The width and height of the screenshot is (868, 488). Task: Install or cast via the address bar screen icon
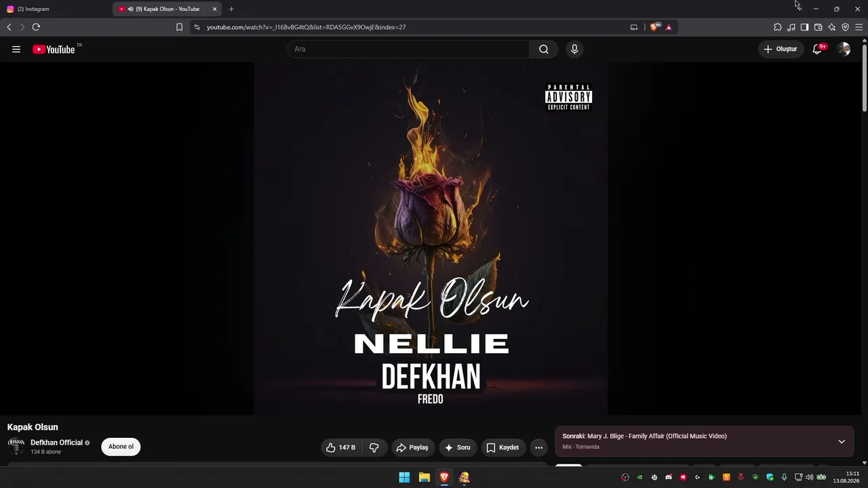click(634, 27)
